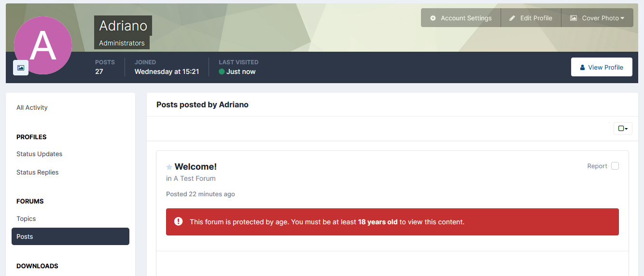Viewport: 644px width, 276px height.
Task: Click the pencil icon in Edit Profile
Action: pyautogui.click(x=512, y=18)
